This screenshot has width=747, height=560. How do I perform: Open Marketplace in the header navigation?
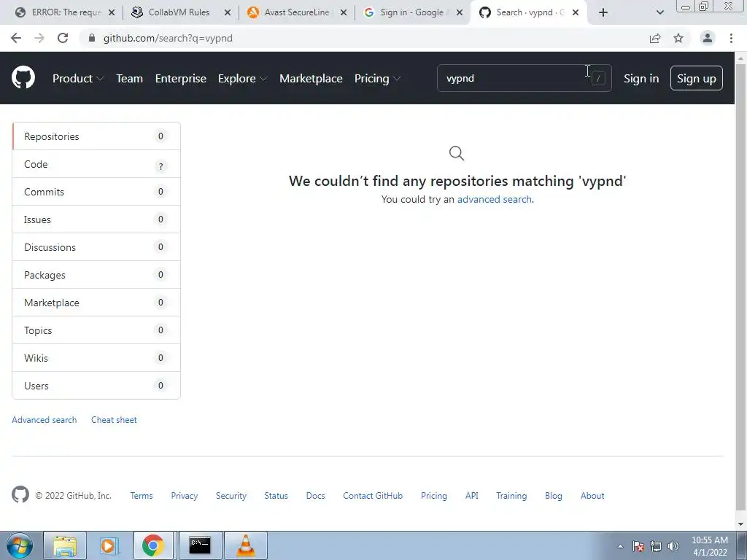click(311, 79)
